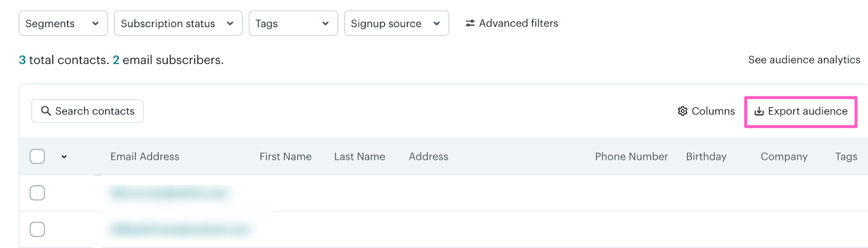Select the second contact row checkbox
The width and height of the screenshot is (868, 248).
coord(37,229)
